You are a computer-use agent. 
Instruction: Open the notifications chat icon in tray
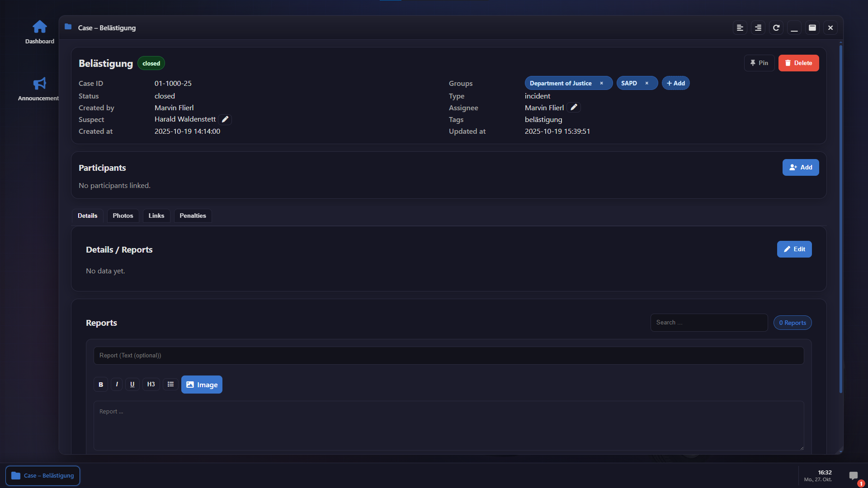pos(854,476)
